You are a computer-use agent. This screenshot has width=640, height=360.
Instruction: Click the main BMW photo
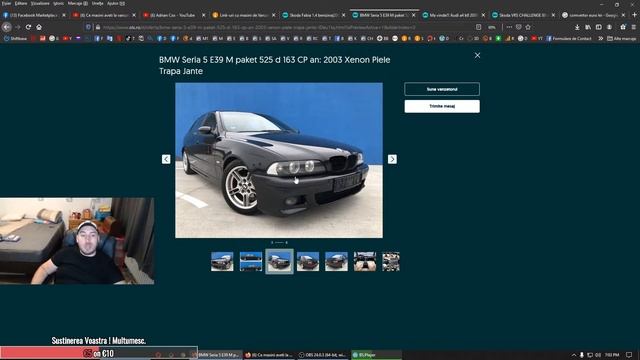click(279, 160)
